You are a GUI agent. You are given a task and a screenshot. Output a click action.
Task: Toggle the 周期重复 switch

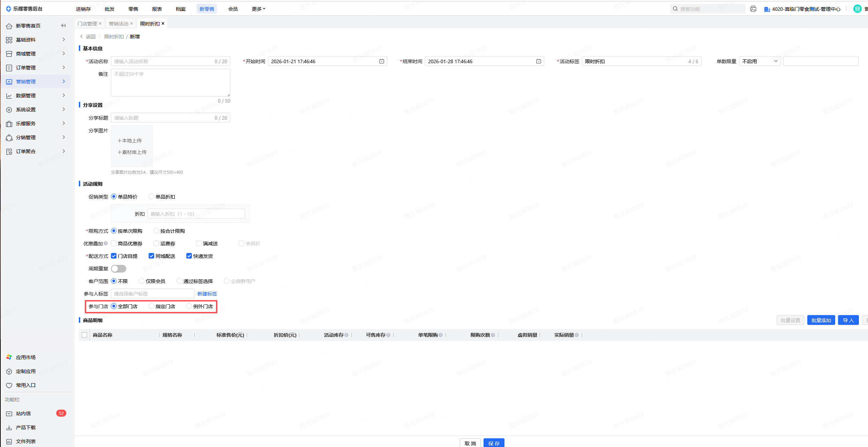[119, 269]
